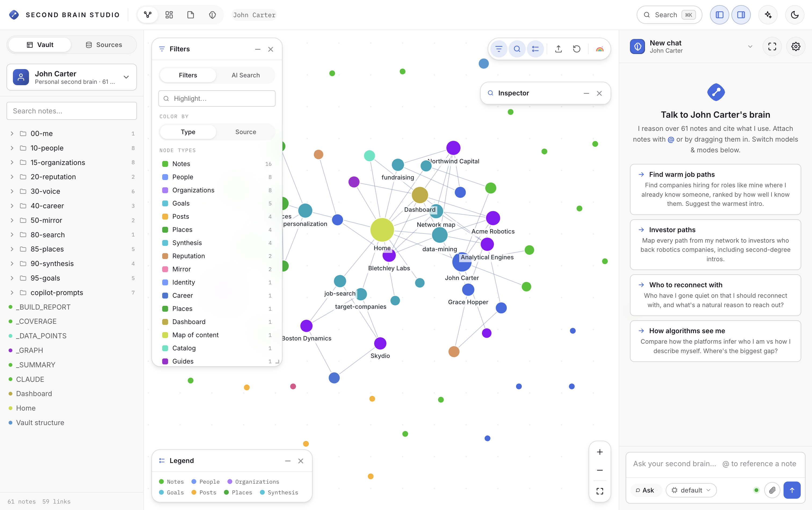Color nodes by Source

tap(246, 132)
